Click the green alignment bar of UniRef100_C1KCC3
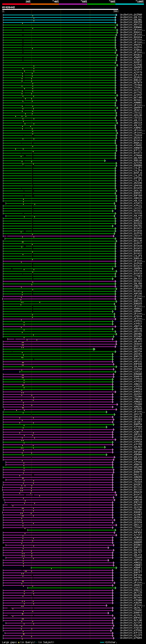The image size is (146, 644). pyautogui.click(x=72, y=530)
